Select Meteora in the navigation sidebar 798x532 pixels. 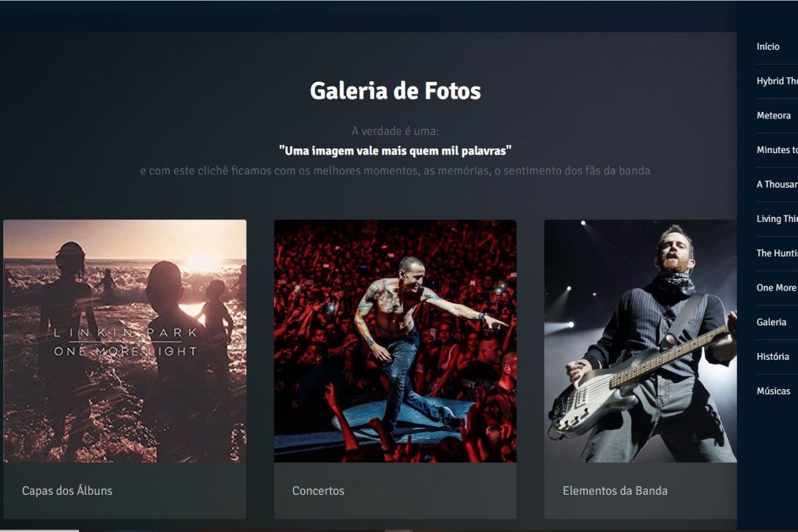[774, 116]
